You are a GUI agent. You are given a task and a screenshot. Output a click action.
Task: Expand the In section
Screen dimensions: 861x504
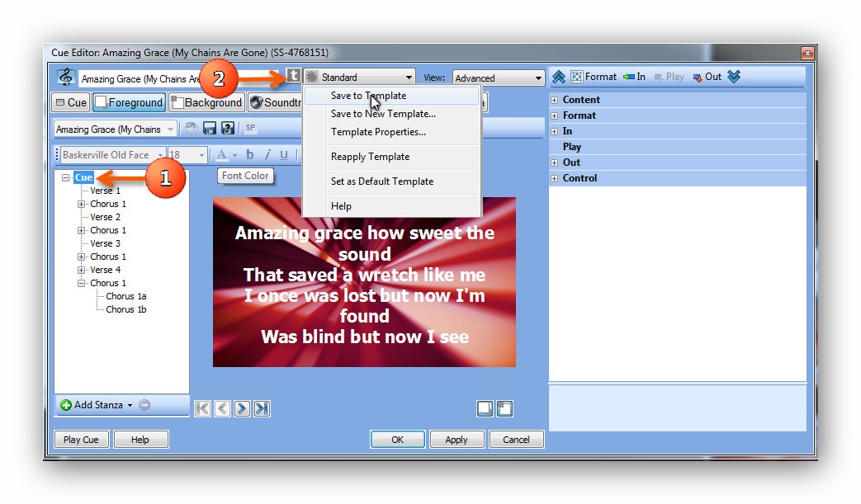(x=555, y=132)
